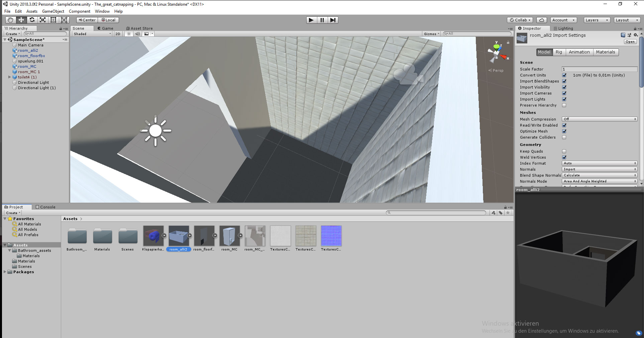Open Layers dropdown
The height and width of the screenshot is (338, 644).
click(x=597, y=20)
